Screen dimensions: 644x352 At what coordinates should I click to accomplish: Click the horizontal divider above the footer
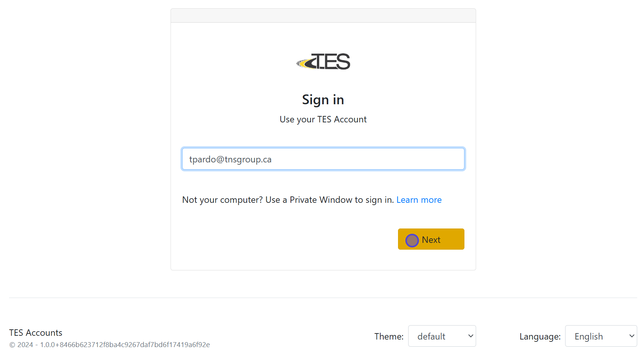[x=323, y=298]
